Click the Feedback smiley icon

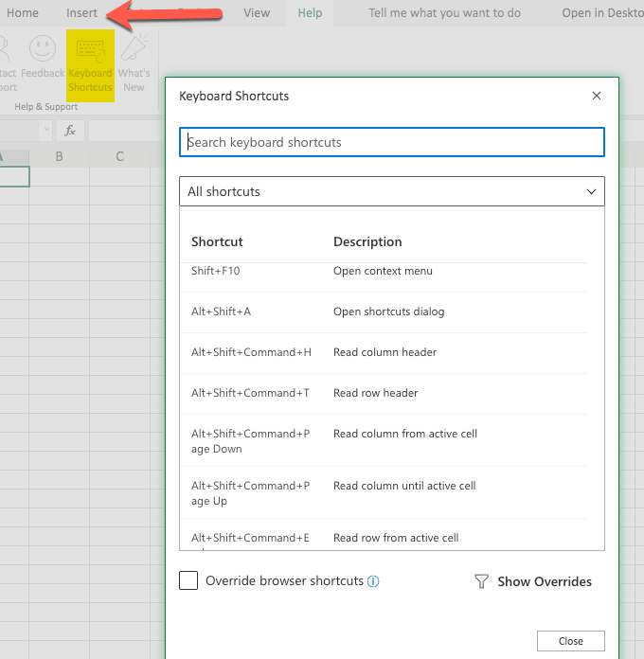(42, 49)
